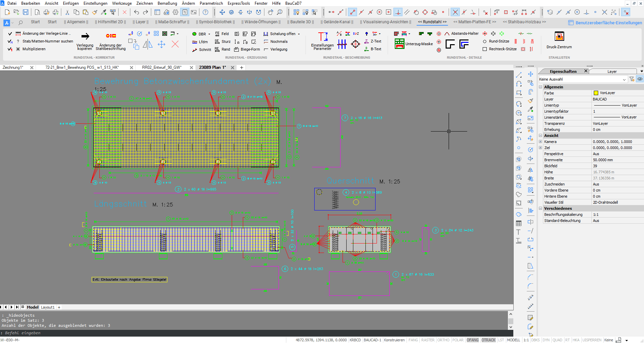Toggle ORTHO mode in the status bar
Screen dimensions: 644x343
tap(443, 340)
